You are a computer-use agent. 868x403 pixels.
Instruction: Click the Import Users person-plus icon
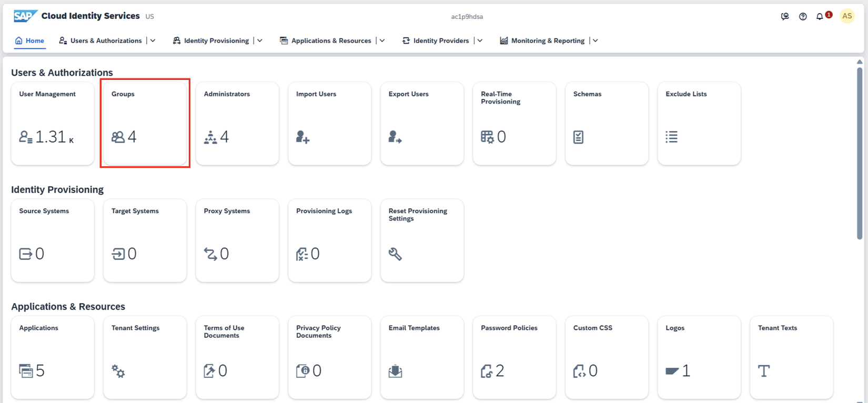[x=302, y=137]
